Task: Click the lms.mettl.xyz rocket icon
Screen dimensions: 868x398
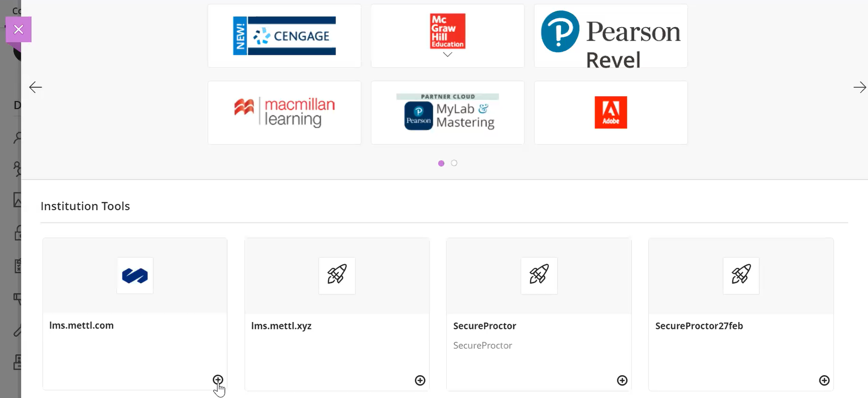Action: [337, 275]
